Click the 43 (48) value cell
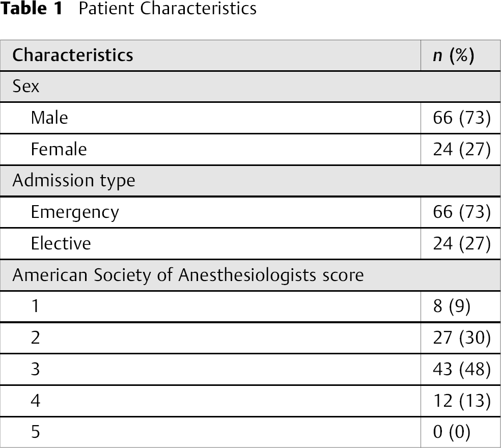The width and height of the screenshot is (501, 448). tap(462, 369)
